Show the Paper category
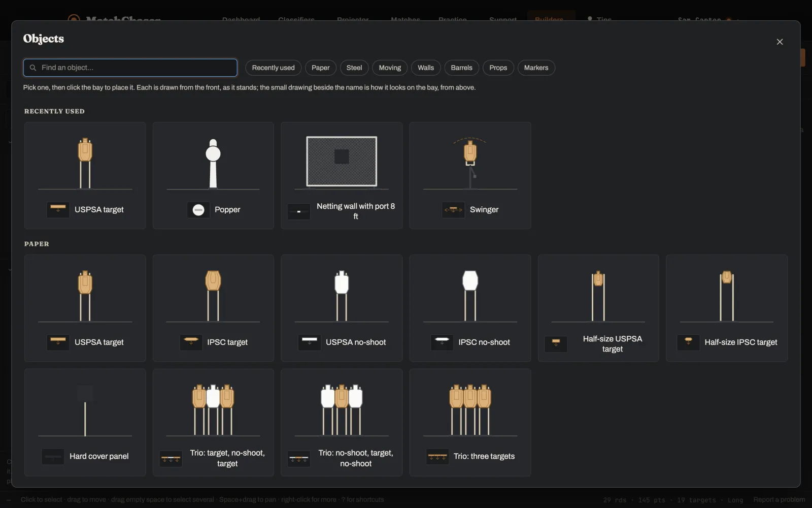 coord(320,68)
